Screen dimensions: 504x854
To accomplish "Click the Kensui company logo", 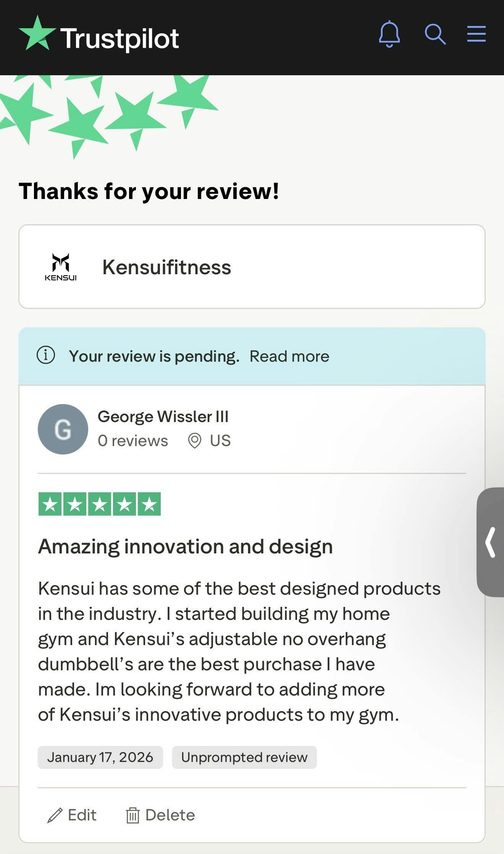I will pyautogui.click(x=61, y=267).
